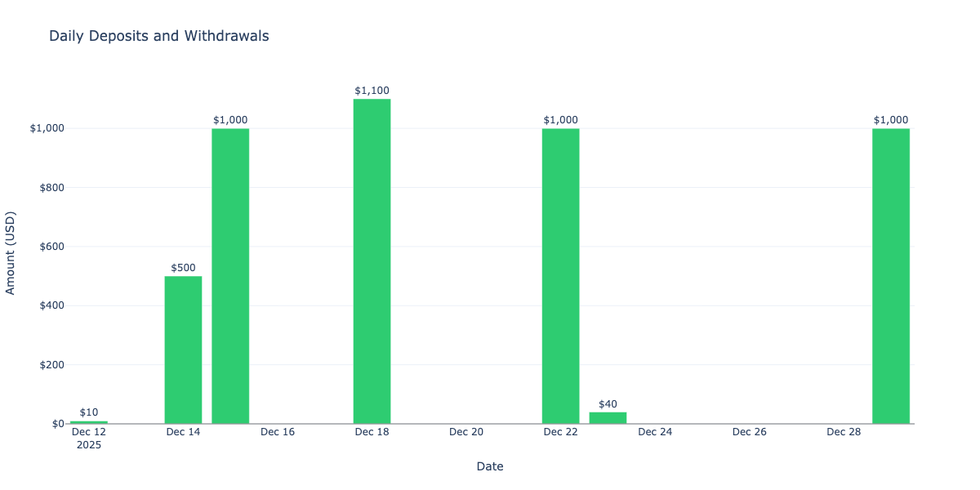Click the Date x-axis title
980x490 pixels.
pyautogui.click(x=490, y=466)
